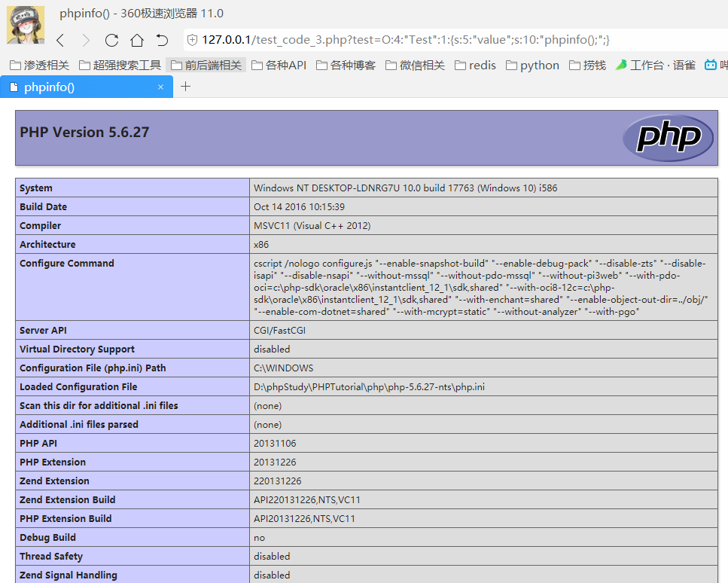Click the PHP logo image
The width and height of the screenshot is (728, 583).
coord(668,138)
